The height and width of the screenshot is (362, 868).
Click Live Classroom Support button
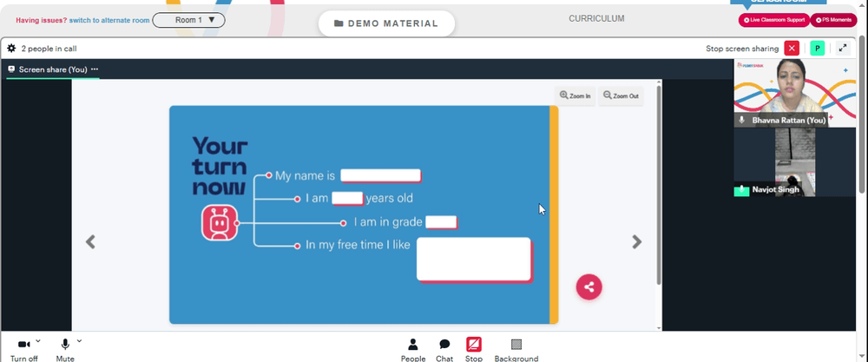click(x=774, y=20)
